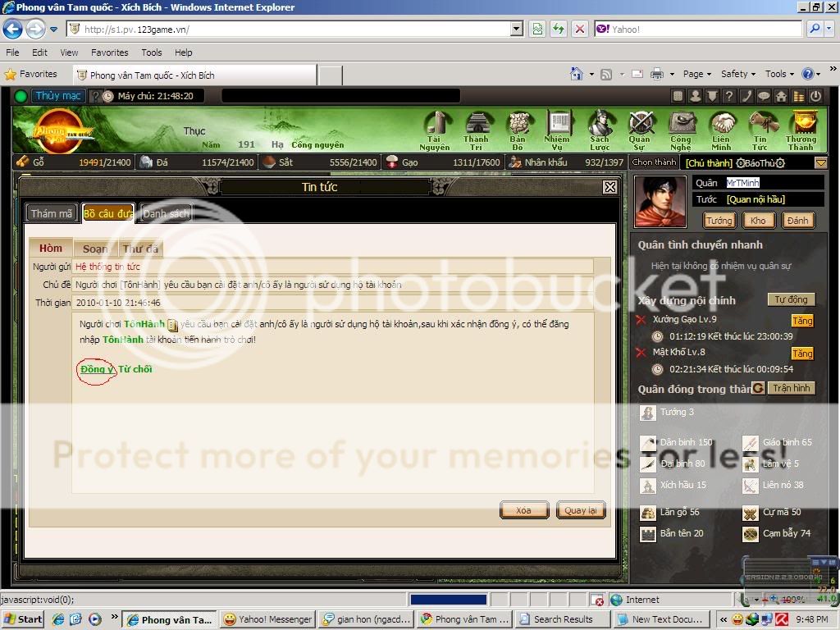Switch to the Thám mã tab
Viewport: 840px width, 630px height.
[x=52, y=213]
